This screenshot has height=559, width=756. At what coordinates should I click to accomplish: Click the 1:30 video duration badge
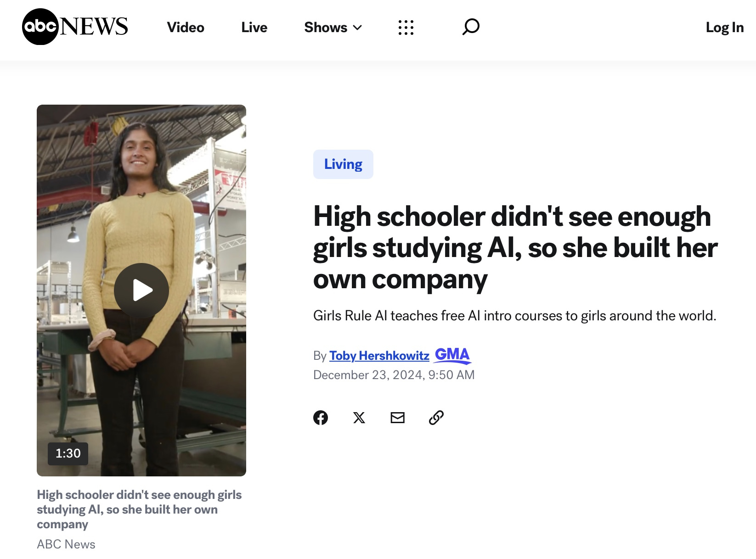pyautogui.click(x=68, y=453)
